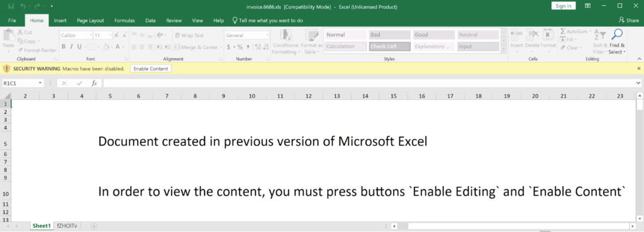The width and height of the screenshot is (644, 232).
Task: Switch to the Review tab
Action: (x=174, y=21)
